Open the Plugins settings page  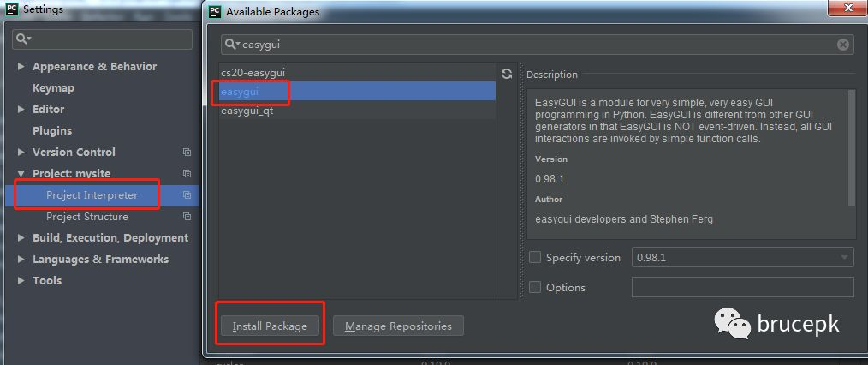coord(52,131)
